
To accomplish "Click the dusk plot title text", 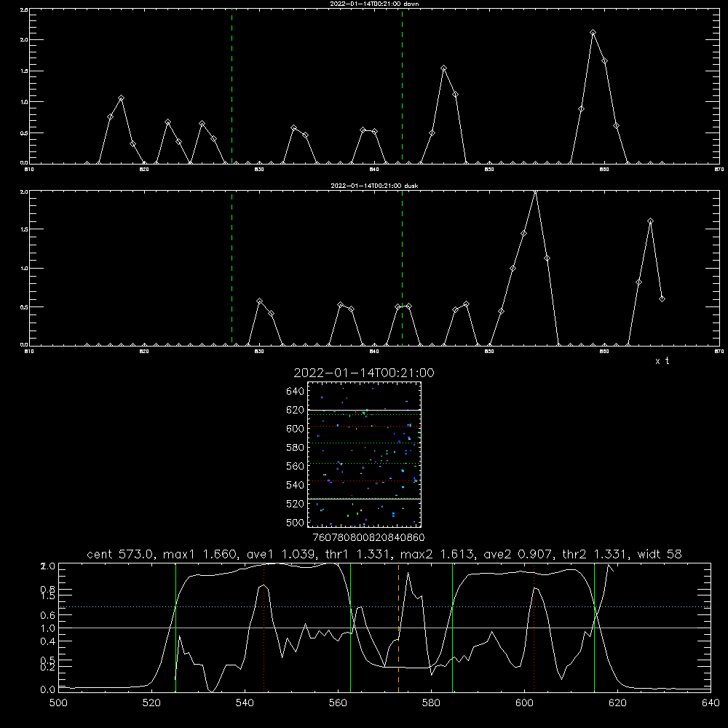I will tap(374, 186).
